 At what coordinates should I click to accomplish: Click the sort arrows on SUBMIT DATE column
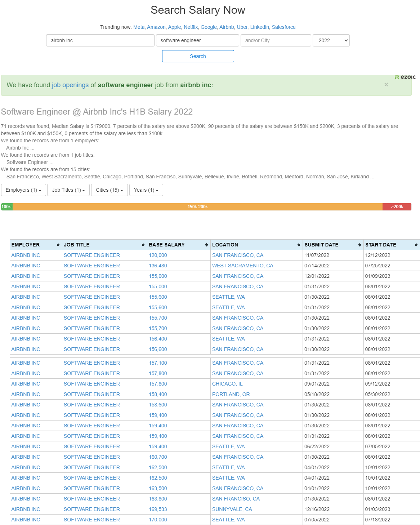(x=359, y=245)
